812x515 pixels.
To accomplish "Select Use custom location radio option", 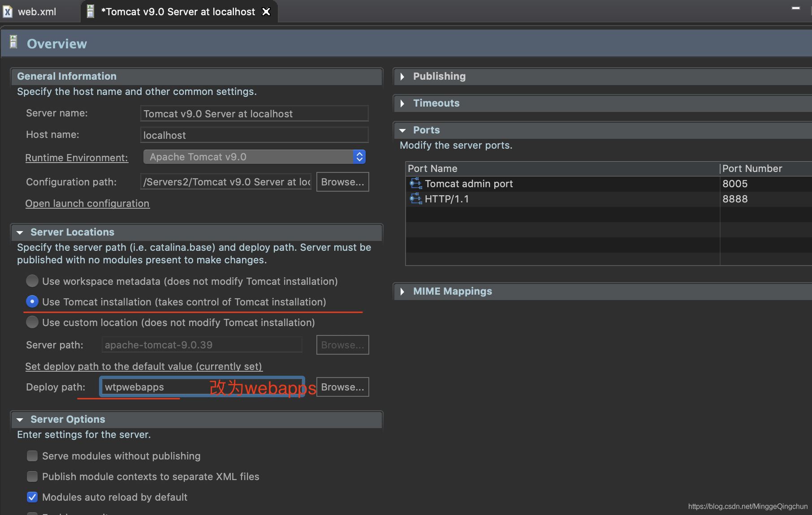I will pyautogui.click(x=32, y=322).
